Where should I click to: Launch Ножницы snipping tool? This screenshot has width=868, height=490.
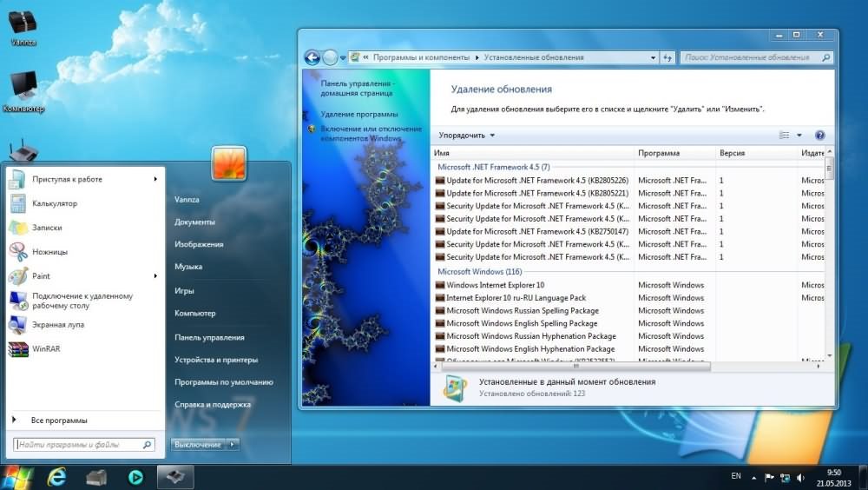(49, 252)
